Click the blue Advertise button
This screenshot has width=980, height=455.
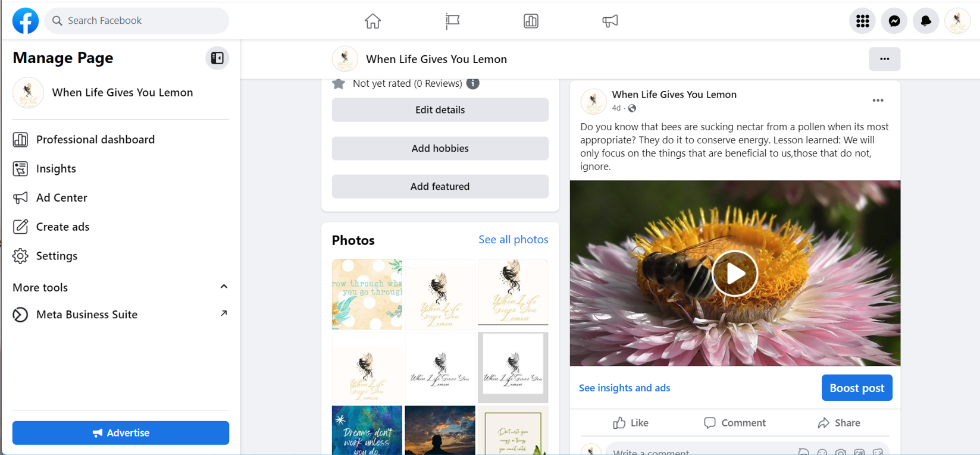click(x=121, y=433)
